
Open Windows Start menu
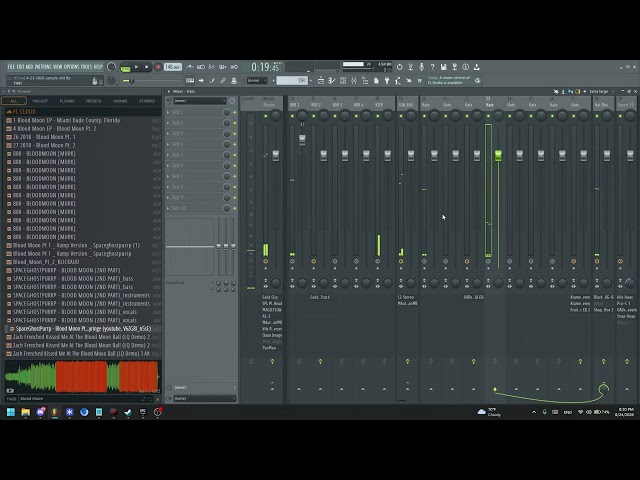[11, 412]
